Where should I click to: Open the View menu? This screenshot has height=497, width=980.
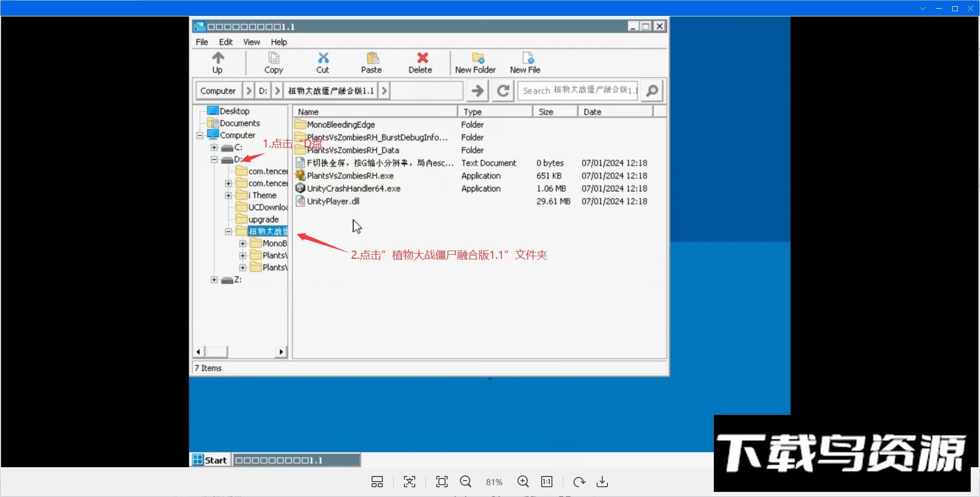251,42
